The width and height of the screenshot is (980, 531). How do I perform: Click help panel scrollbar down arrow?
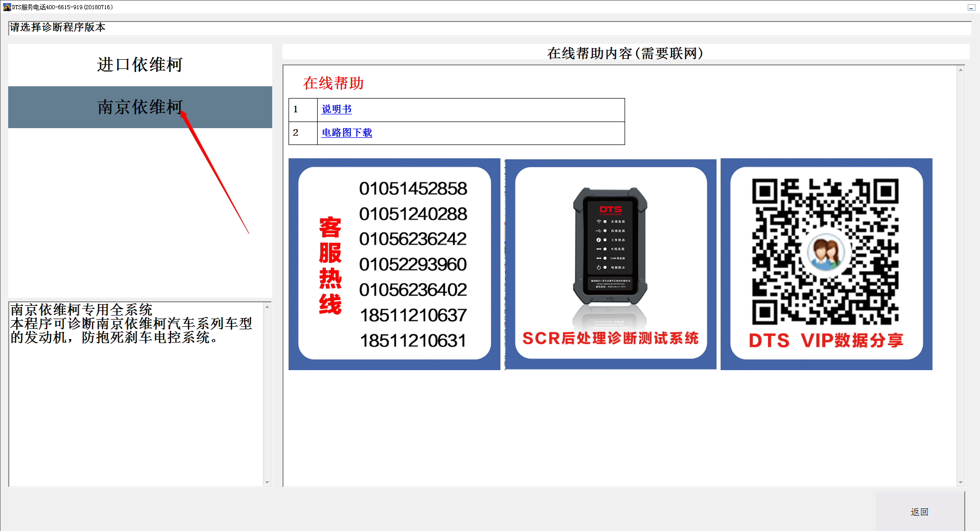tap(961, 482)
